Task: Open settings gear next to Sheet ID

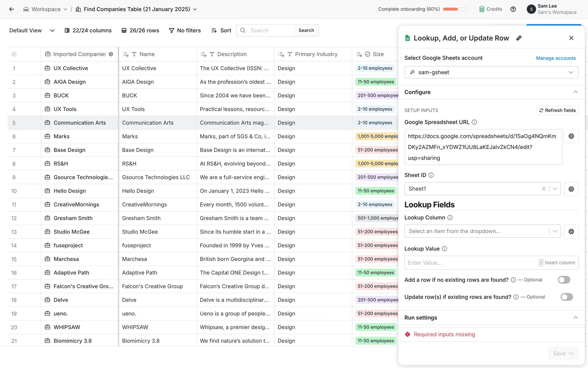Action: [571, 189]
